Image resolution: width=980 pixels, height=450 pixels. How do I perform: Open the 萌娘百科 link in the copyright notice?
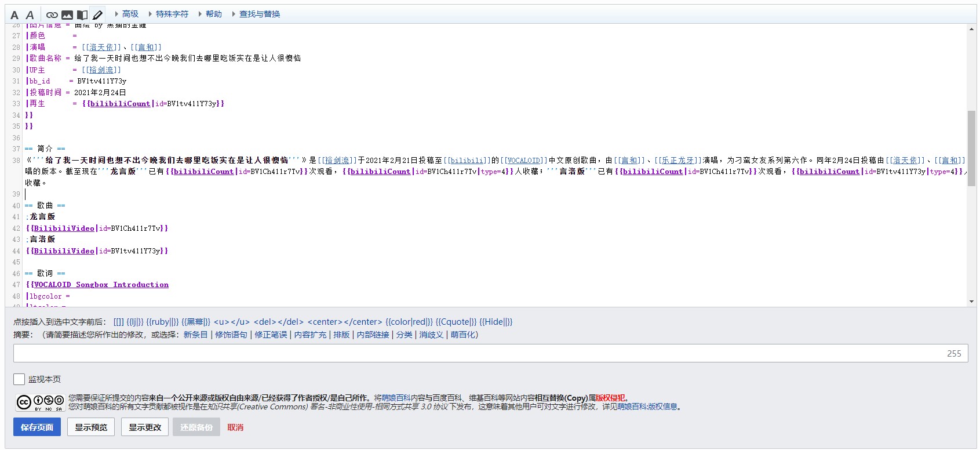coord(396,398)
